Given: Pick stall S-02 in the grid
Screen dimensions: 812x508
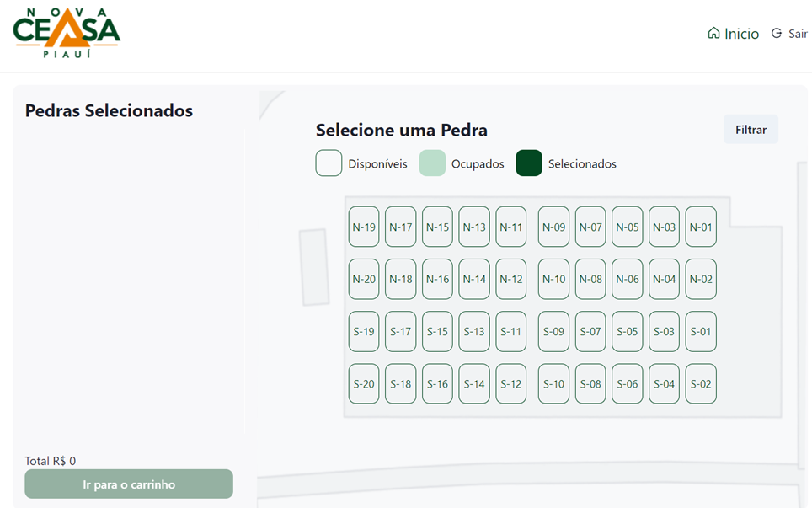Looking at the screenshot, I should (x=701, y=384).
